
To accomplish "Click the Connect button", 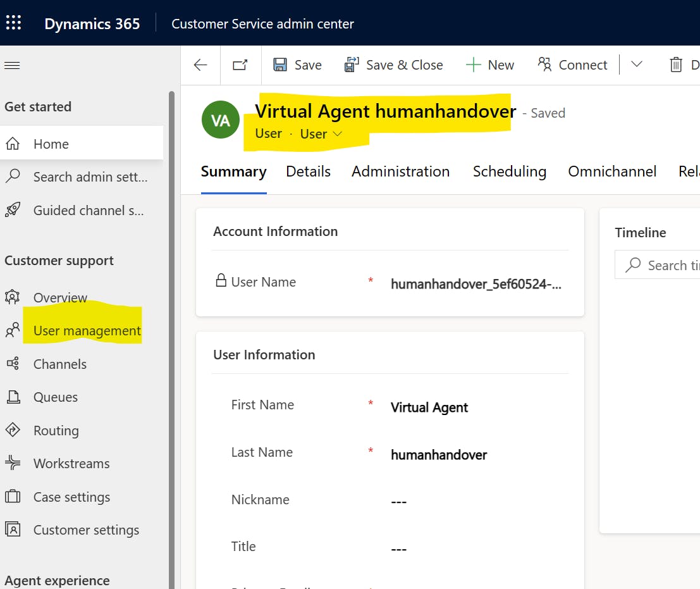I will [572, 65].
